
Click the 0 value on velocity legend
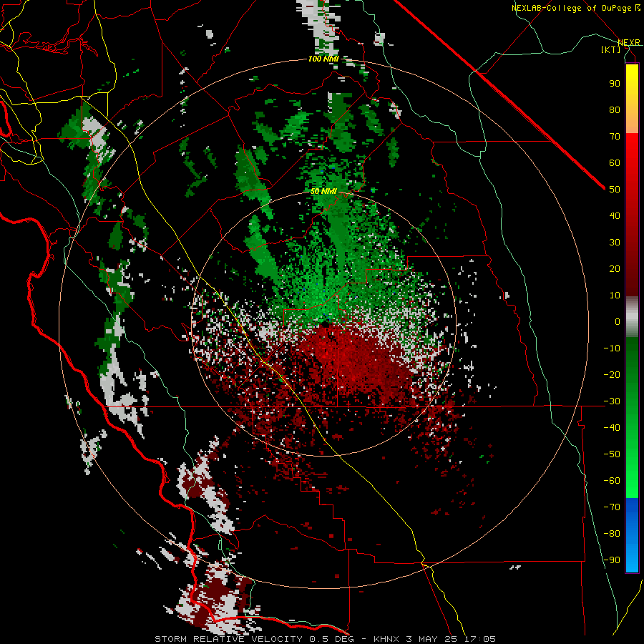tap(618, 321)
